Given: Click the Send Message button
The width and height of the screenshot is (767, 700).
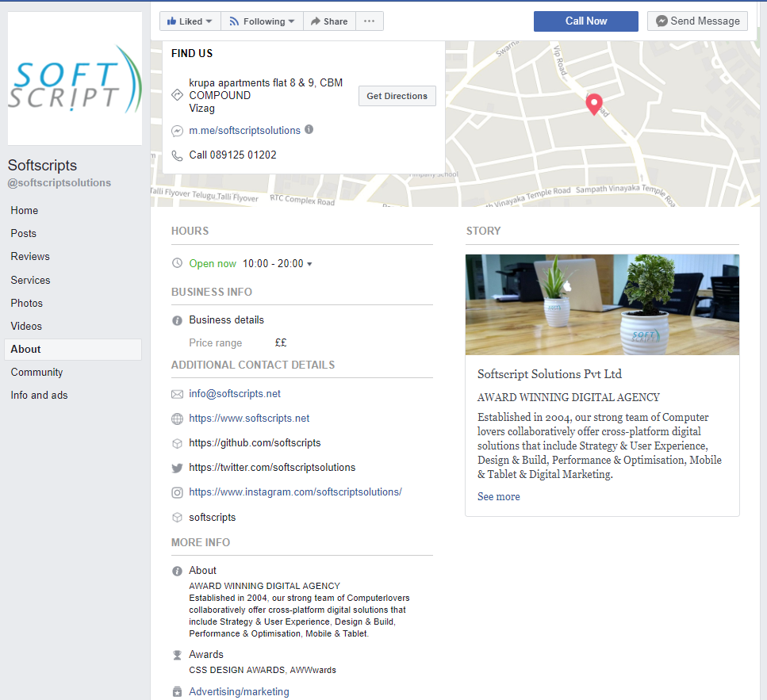Looking at the screenshot, I should [697, 21].
